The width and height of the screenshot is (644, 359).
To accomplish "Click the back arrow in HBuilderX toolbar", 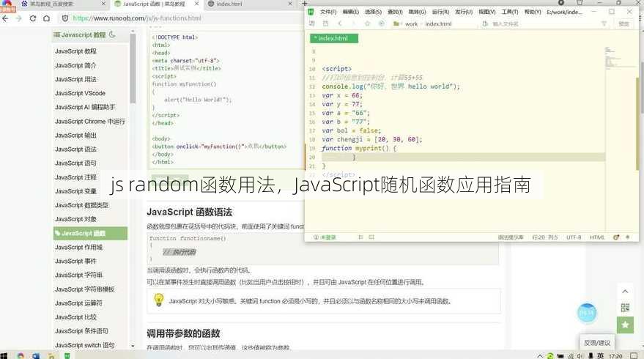I will [340, 24].
